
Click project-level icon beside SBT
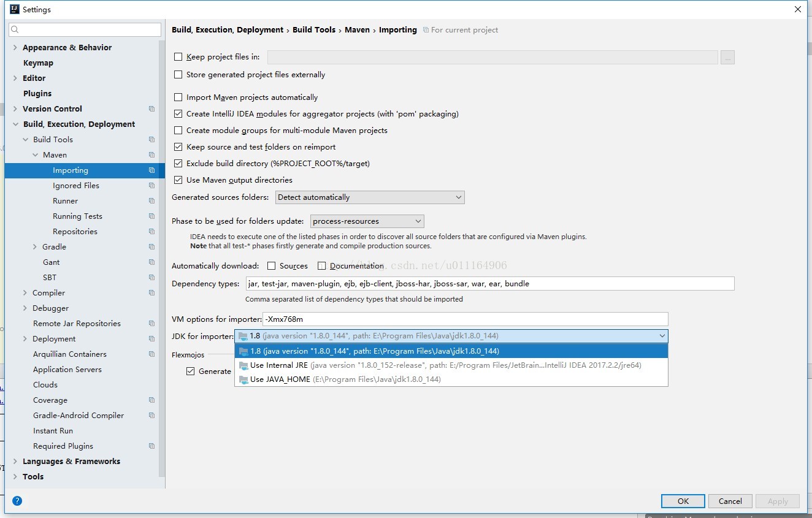click(151, 278)
